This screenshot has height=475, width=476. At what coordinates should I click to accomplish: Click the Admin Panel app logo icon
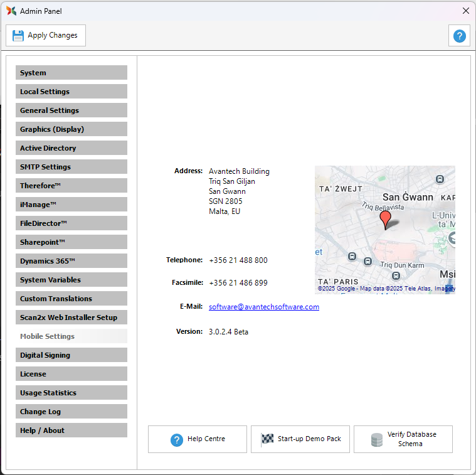point(11,11)
